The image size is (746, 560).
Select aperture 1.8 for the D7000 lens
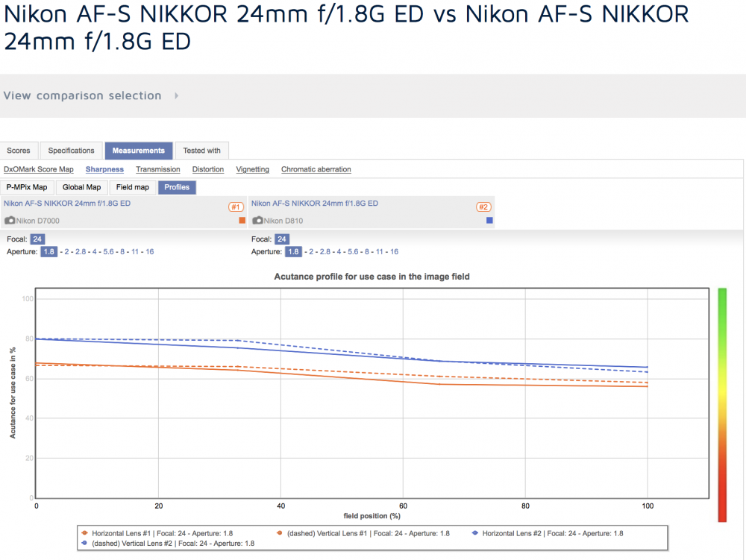pos(49,251)
